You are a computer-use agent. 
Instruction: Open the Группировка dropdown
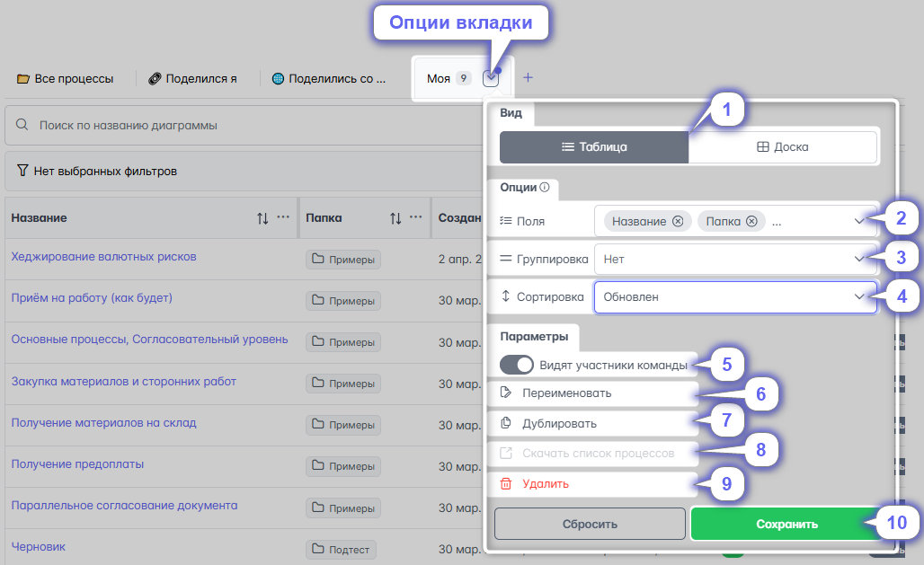click(735, 260)
